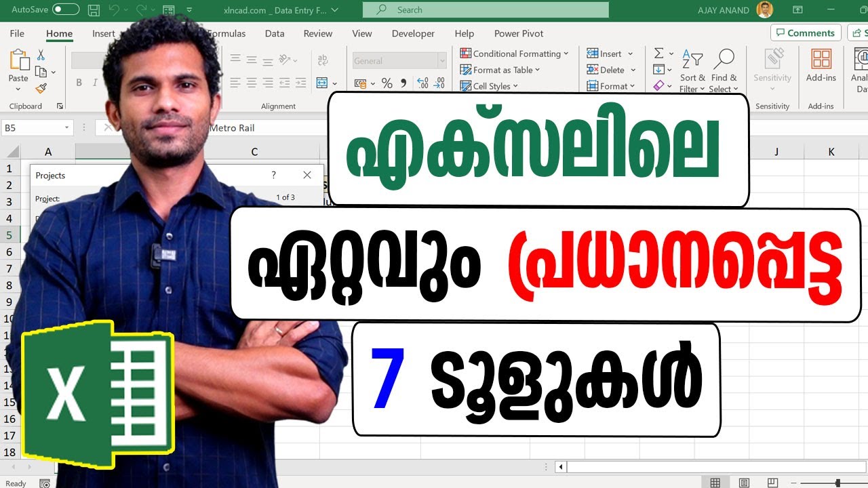Image resolution: width=868 pixels, height=488 pixels.
Task: Expand the file name dropdown in title bar
Action: click(x=334, y=10)
